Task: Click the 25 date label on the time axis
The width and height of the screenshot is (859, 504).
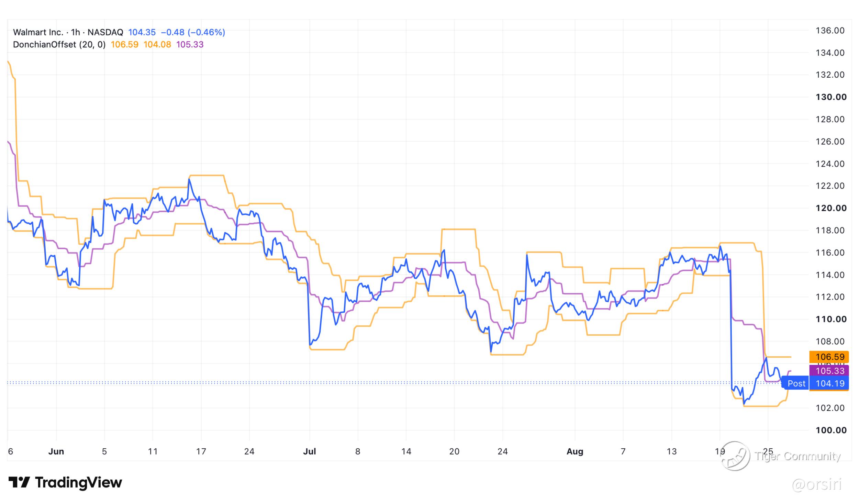Action: [x=768, y=451]
